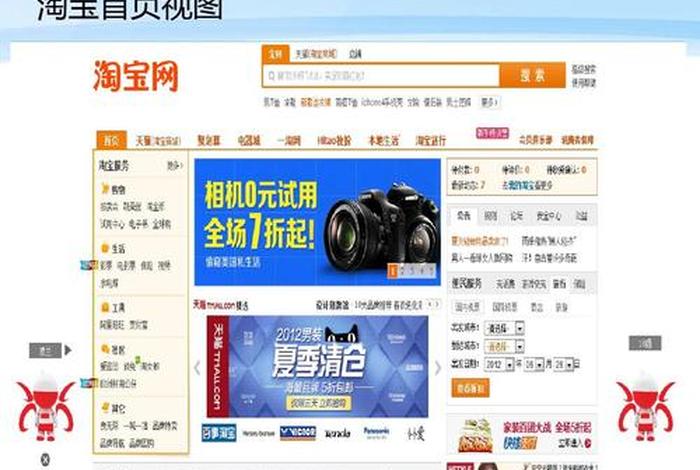Open the Tenda brand logo
Image resolution: width=700 pixels, height=470 pixels.
[338, 434]
